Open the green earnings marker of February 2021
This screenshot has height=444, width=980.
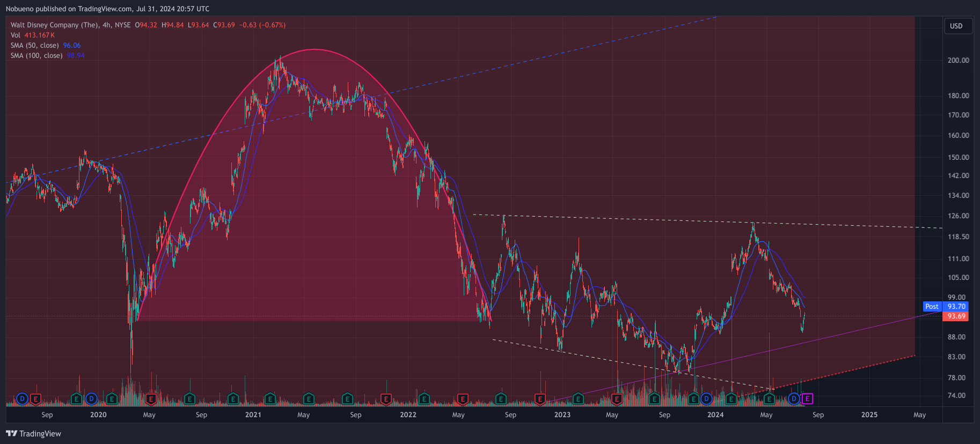click(270, 398)
